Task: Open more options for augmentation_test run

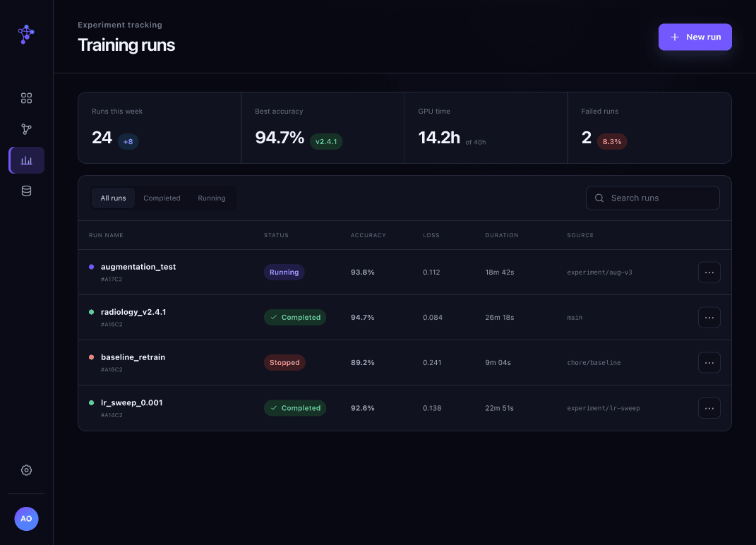Action: [709, 272]
